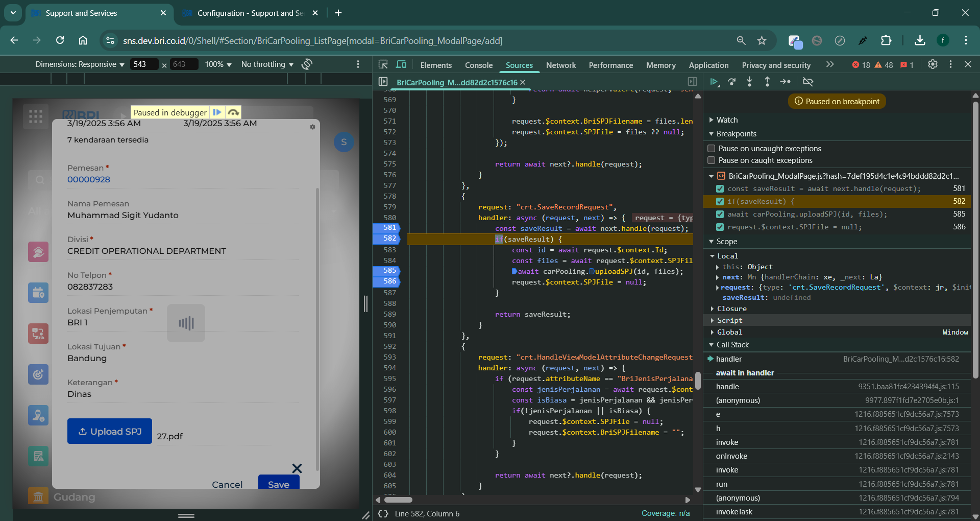Click Cancel in the modal
This screenshot has width=980, height=521.
[x=227, y=484]
